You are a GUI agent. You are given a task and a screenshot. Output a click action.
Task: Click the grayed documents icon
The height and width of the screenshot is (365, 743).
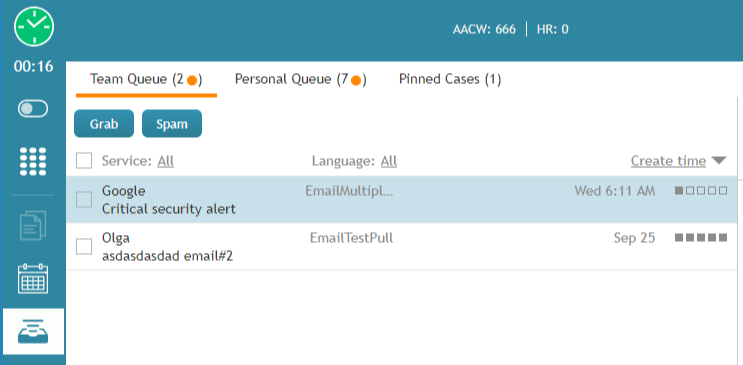pos(33,225)
